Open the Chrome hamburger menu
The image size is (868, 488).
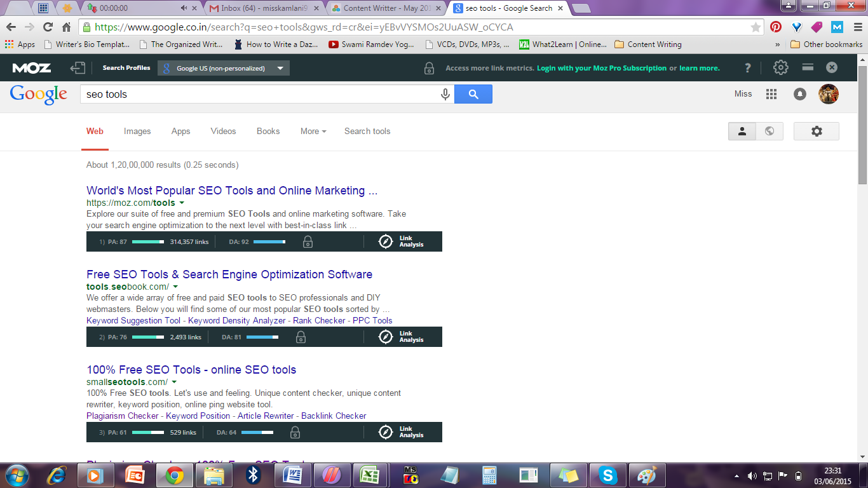[x=857, y=27]
